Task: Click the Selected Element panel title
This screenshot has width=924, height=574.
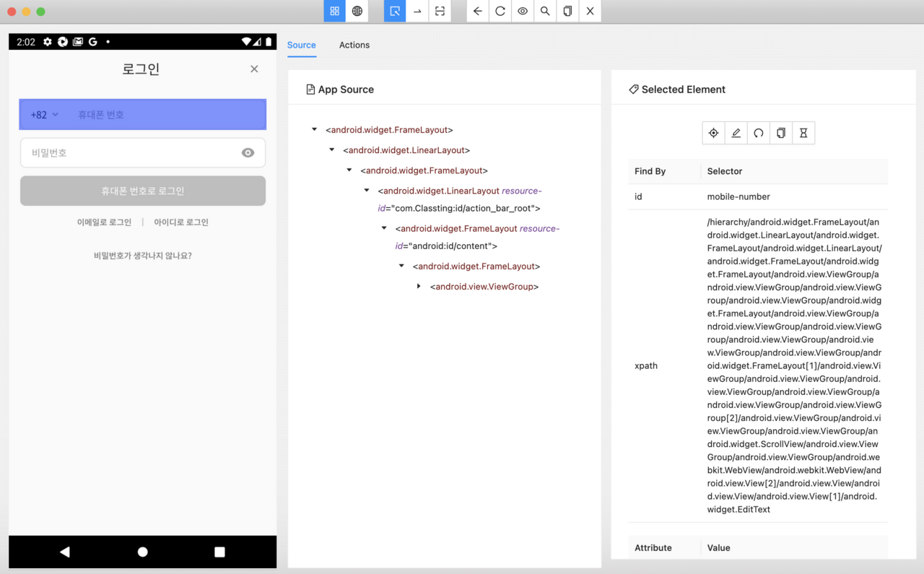Action: pyautogui.click(x=677, y=90)
